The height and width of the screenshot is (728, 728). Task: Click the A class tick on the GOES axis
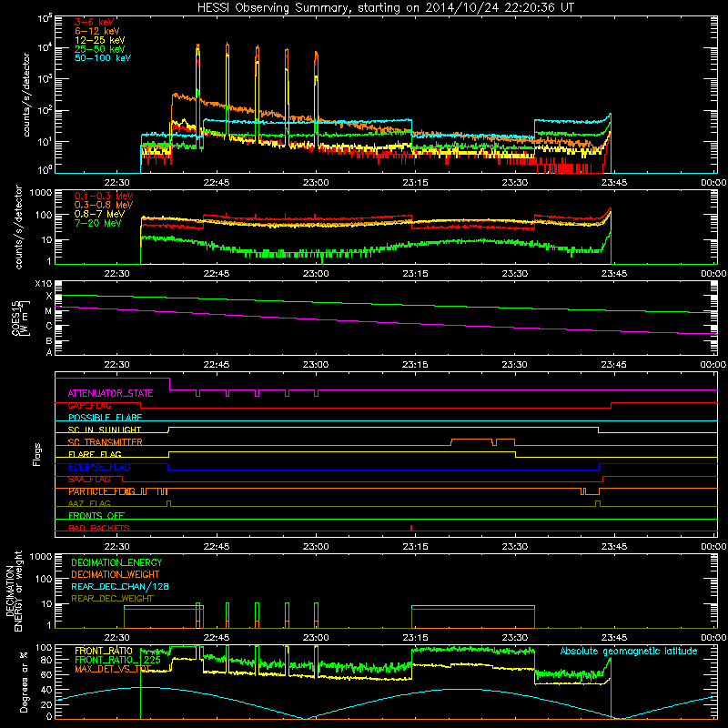coord(49,352)
